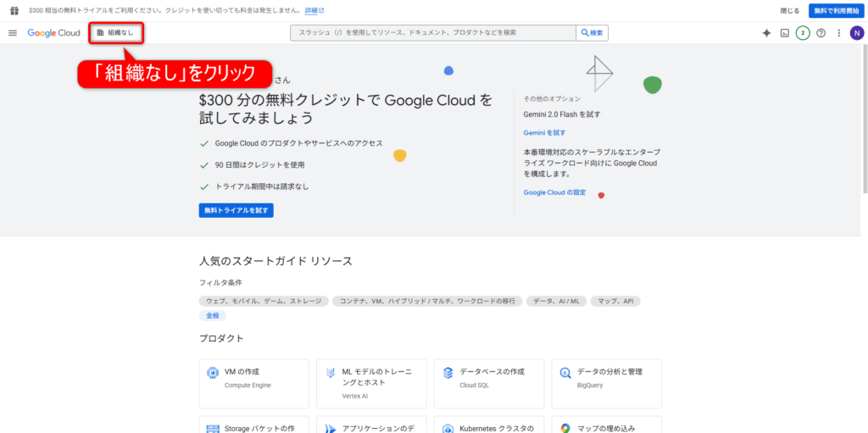Focus the resource search input field

click(x=432, y=33)
